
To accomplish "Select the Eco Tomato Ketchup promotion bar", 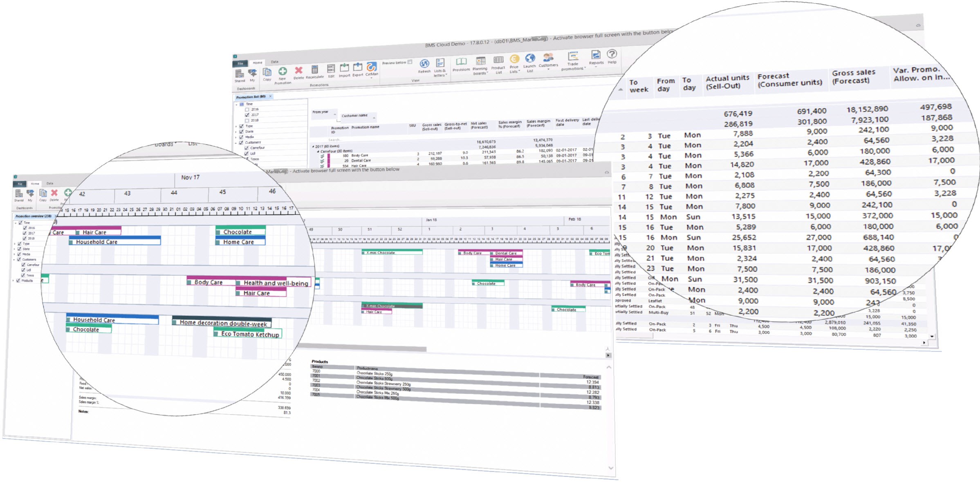I will [x=248, y=332].
